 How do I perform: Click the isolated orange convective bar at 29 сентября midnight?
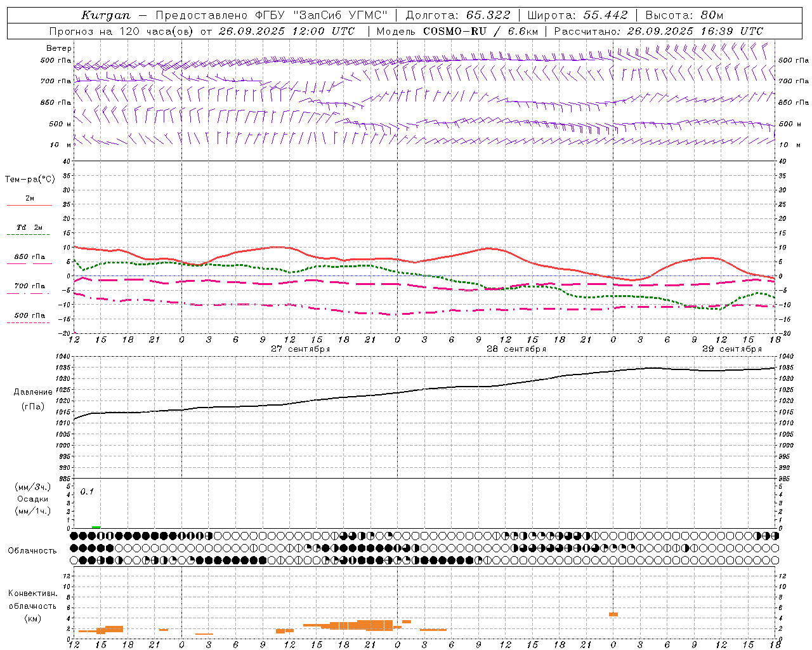pyautogui.click(x=613, y=614)
